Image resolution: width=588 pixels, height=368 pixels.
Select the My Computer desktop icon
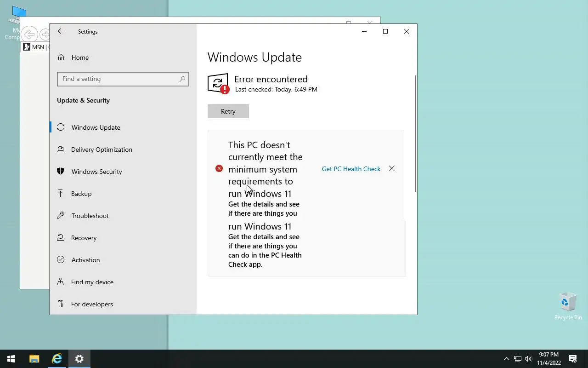point(13,23)
